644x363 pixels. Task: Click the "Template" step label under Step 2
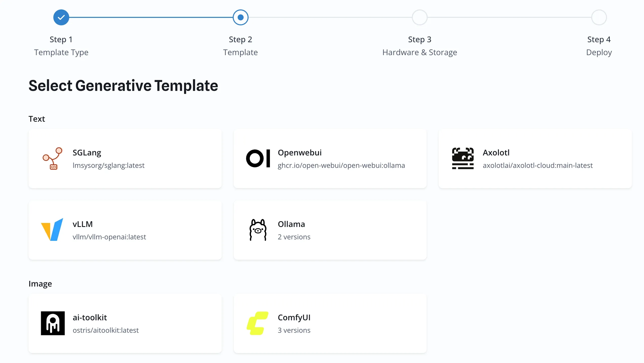[240, 52]
